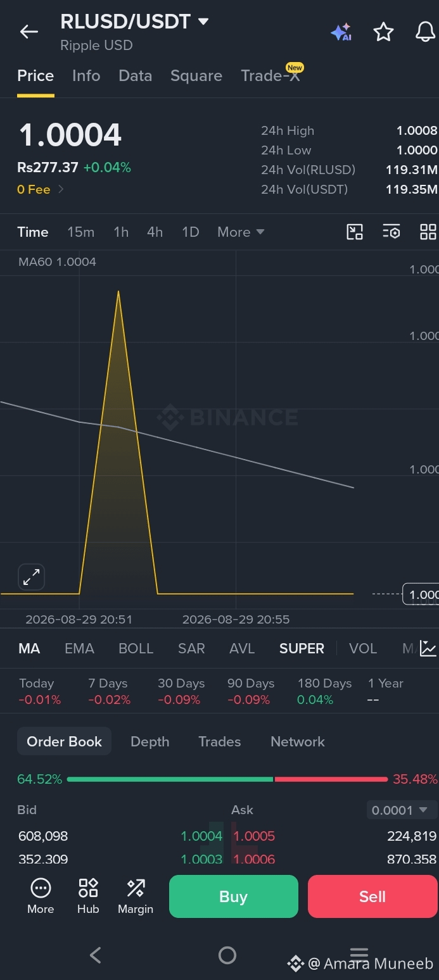This screenshot has height=980, width=439.
Task: Open the 0 Fee details chevron
Action: (x=61, y=189)
